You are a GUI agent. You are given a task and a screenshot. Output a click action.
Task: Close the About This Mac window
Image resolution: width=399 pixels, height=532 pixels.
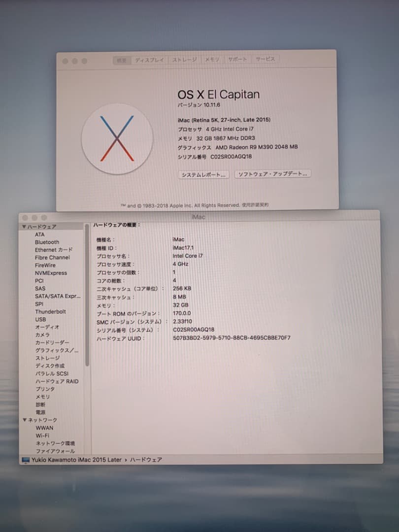(65, 61)
